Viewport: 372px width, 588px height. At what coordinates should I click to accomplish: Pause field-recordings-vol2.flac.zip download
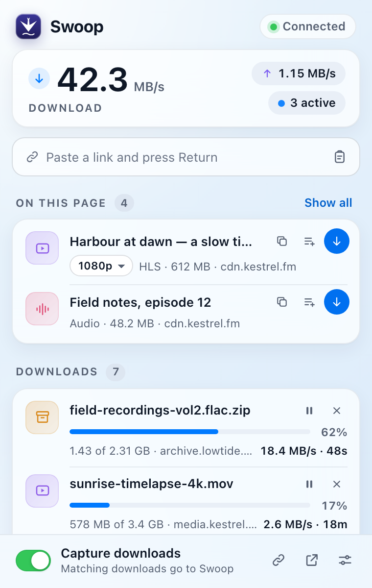tap(309, 411)
